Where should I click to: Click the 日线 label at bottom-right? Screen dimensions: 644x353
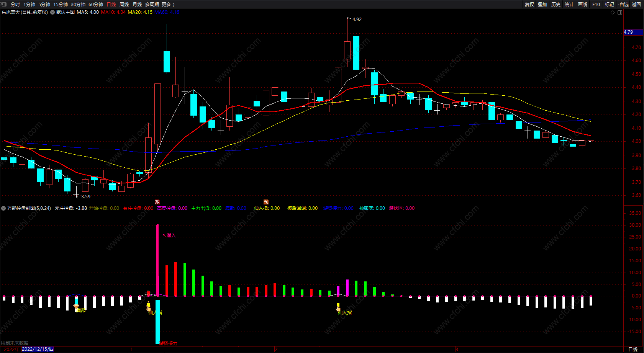633,349
